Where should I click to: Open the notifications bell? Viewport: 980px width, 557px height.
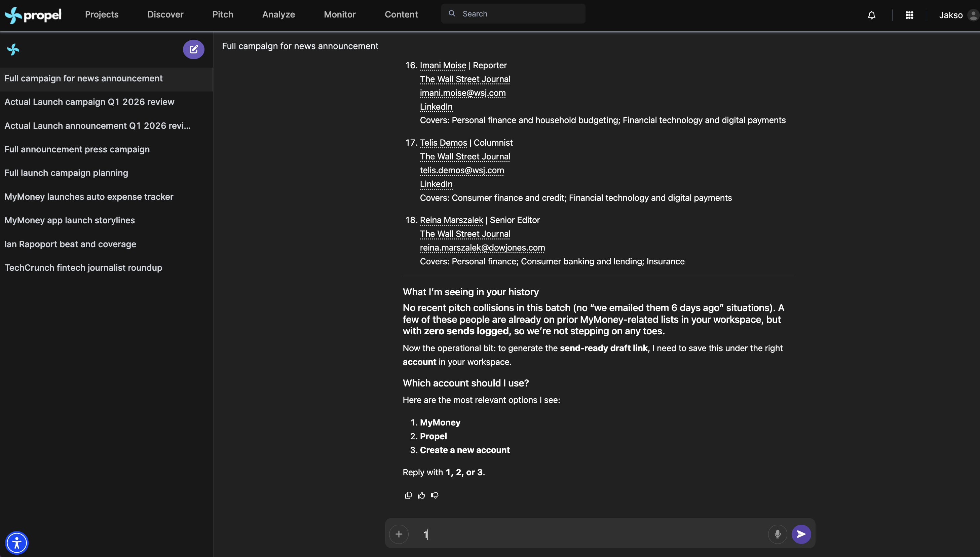(871, 15)
